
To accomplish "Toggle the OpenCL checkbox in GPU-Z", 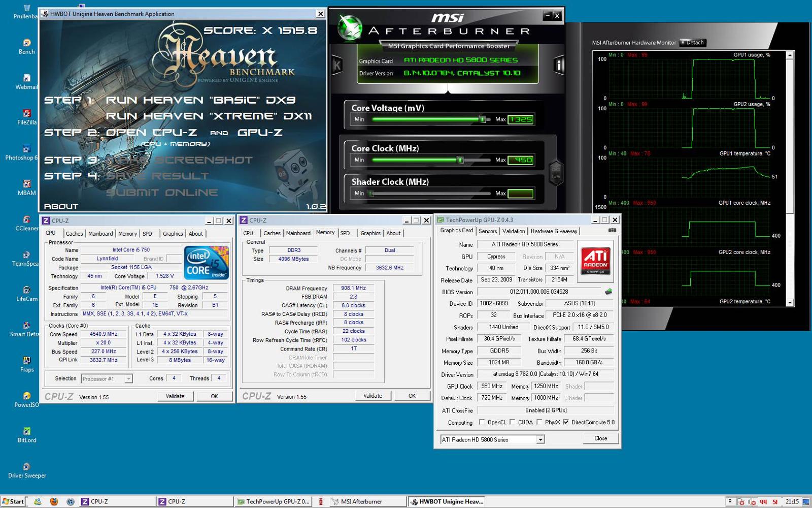I will (481, 422).
